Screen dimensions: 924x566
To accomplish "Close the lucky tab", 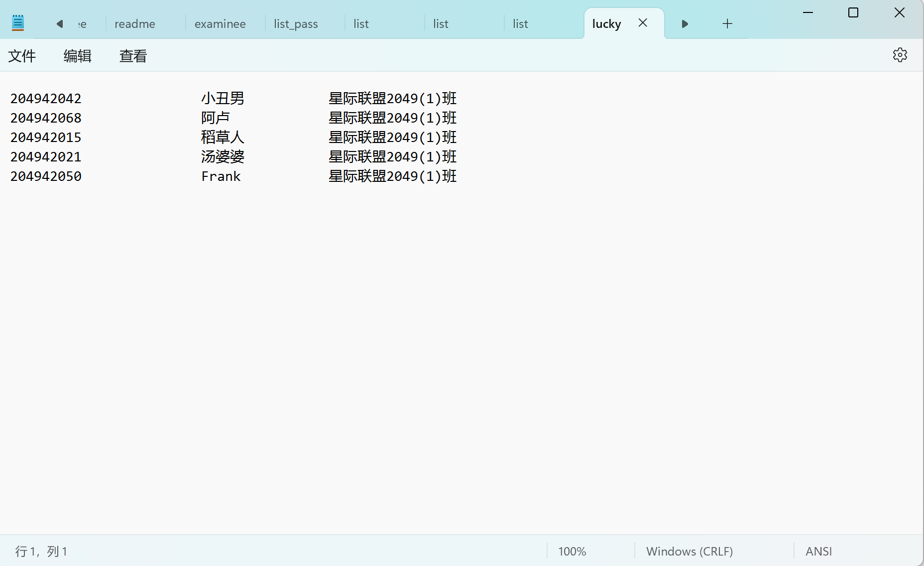I will click(643, 23).
